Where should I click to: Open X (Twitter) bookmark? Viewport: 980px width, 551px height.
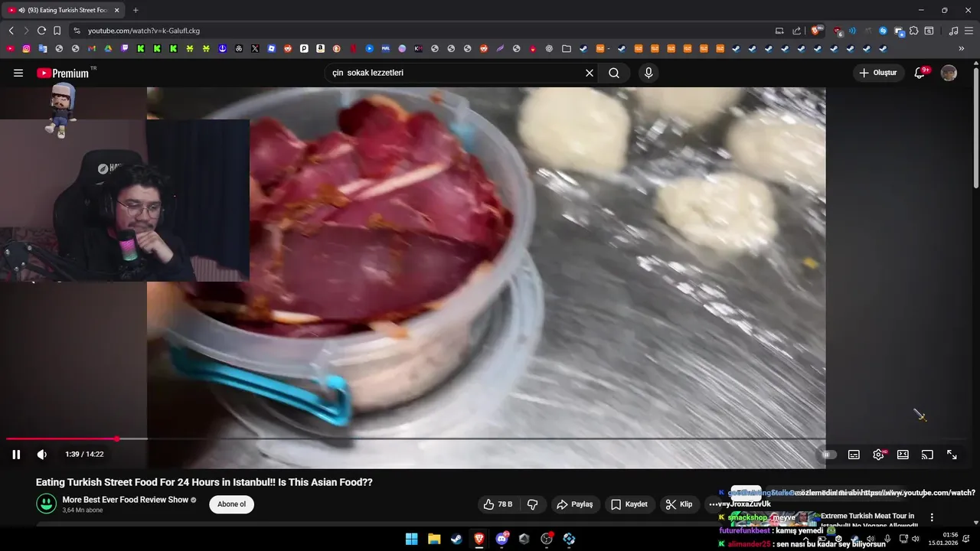click(255, 48)
